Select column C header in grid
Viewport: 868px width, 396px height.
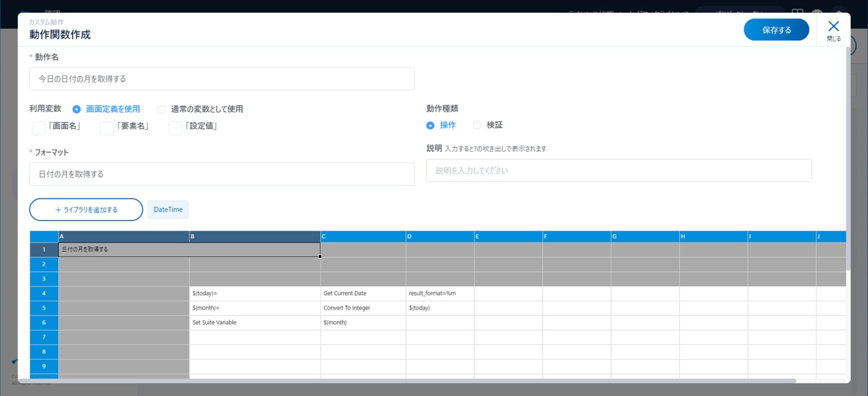(363, 236)
